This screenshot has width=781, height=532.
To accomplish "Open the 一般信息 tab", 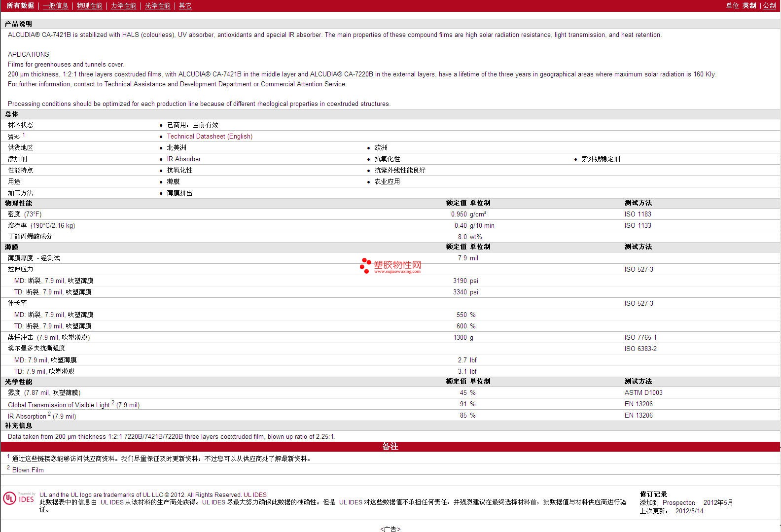I will [x=55, y=6].
